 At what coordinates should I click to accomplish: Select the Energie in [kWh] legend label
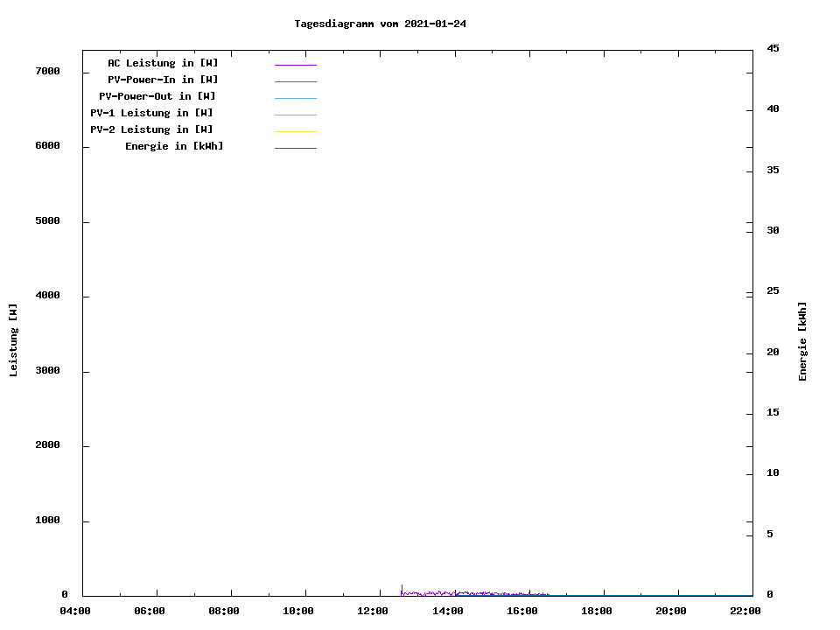pyautogui.click(x=174, y=146)
